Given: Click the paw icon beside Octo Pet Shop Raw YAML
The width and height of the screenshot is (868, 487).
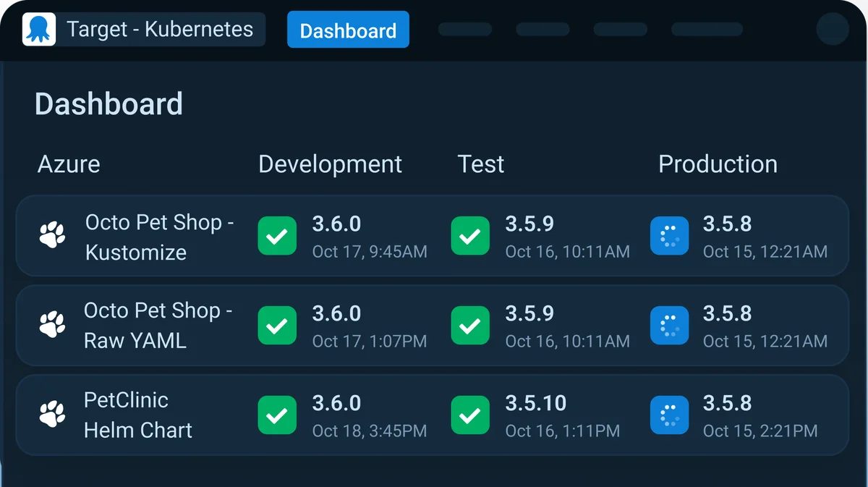Looking at the screenshot, I should (x=51, y=325).
